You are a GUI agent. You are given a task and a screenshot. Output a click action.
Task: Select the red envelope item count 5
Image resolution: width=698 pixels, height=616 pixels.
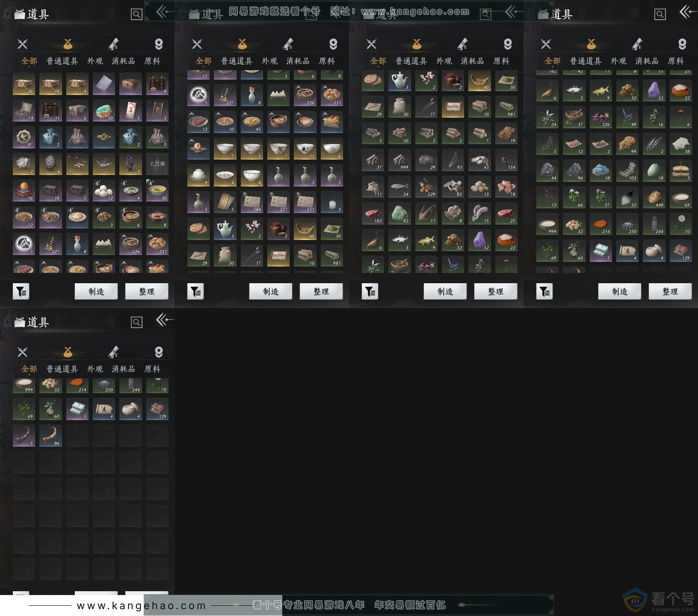tap(130, 111)
